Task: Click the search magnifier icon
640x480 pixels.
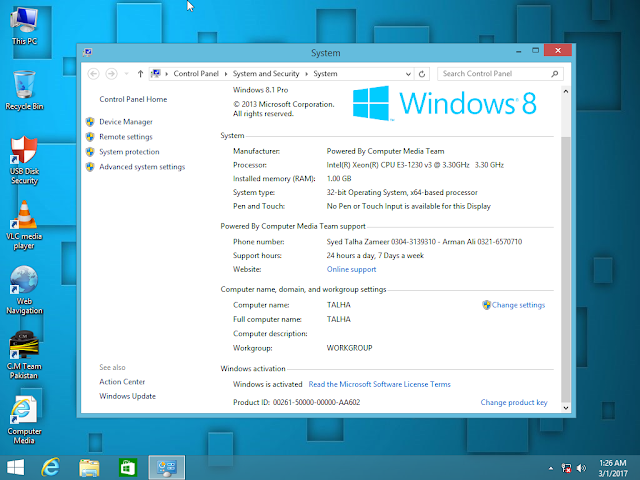Action: pyautogui.click(x=555, y=74)
